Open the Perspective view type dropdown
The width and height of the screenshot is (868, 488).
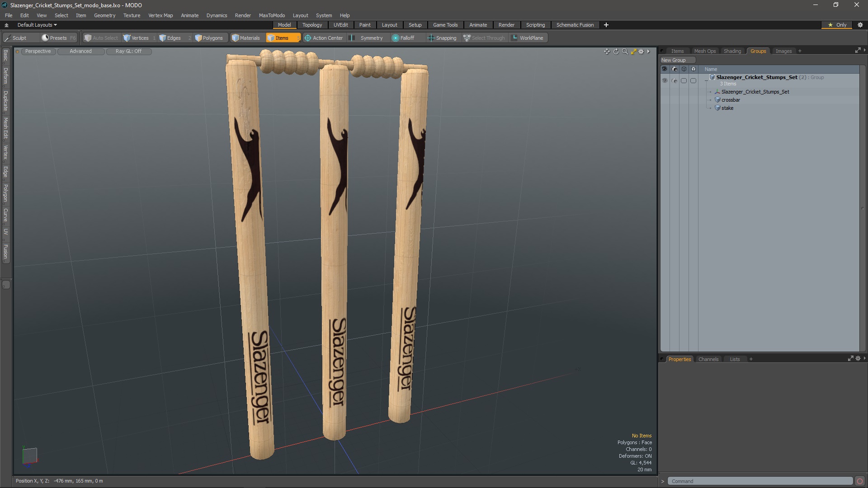(x=38, y=51)
